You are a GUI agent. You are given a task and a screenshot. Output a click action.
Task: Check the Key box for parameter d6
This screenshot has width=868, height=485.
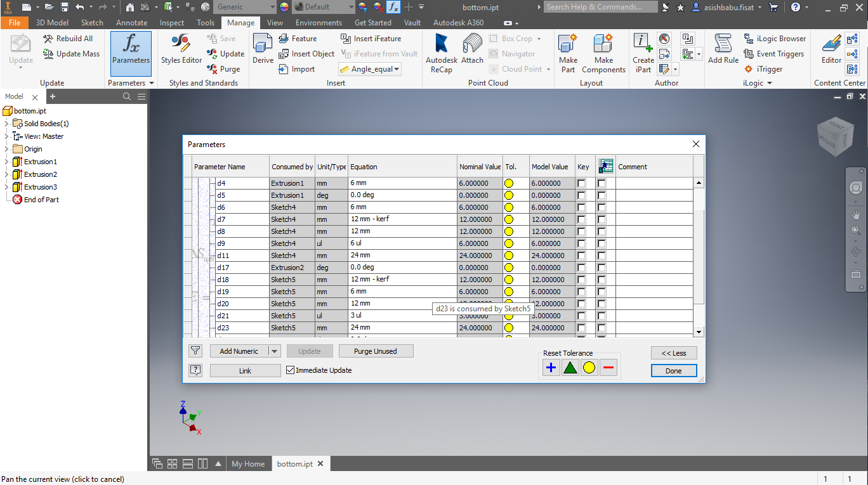pyautogui.click(x=581, y=207)
